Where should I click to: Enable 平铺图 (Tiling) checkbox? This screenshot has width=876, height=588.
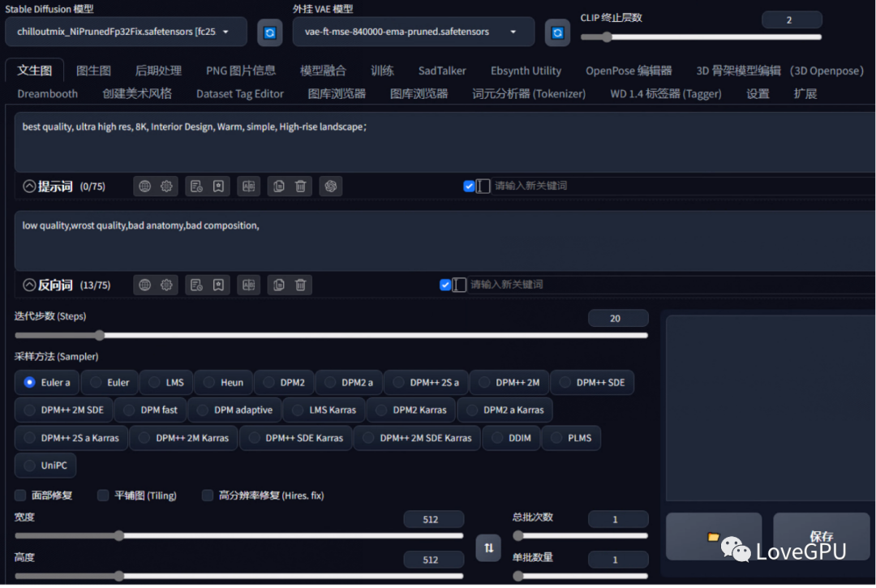click(103, 496)
